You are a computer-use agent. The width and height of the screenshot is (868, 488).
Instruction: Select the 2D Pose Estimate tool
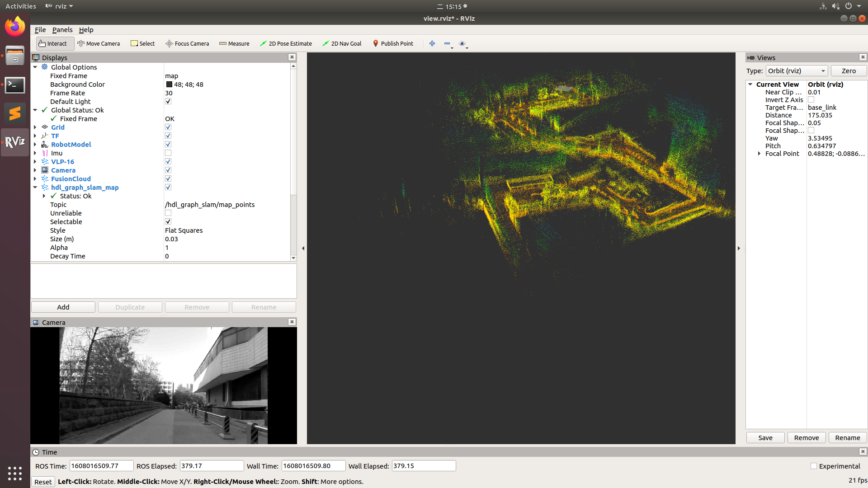286,44
